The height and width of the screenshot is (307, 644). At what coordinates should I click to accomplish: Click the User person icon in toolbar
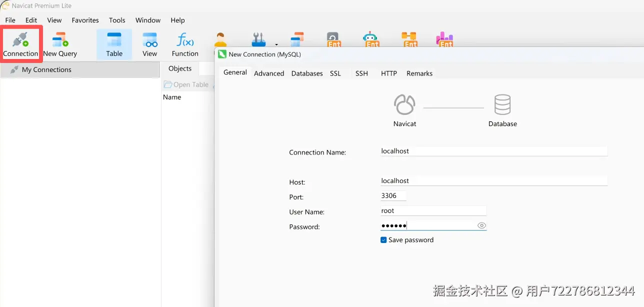coord(220,39)
